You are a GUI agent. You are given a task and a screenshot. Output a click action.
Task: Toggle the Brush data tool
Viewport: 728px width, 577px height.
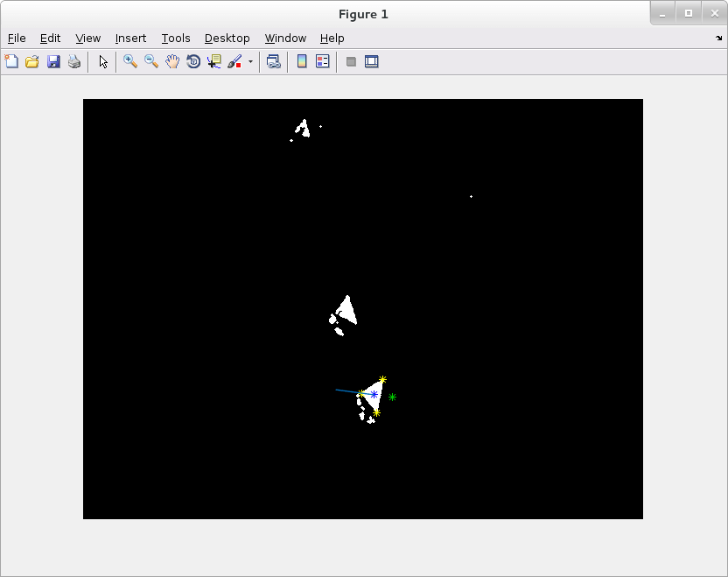coord(234,61)
